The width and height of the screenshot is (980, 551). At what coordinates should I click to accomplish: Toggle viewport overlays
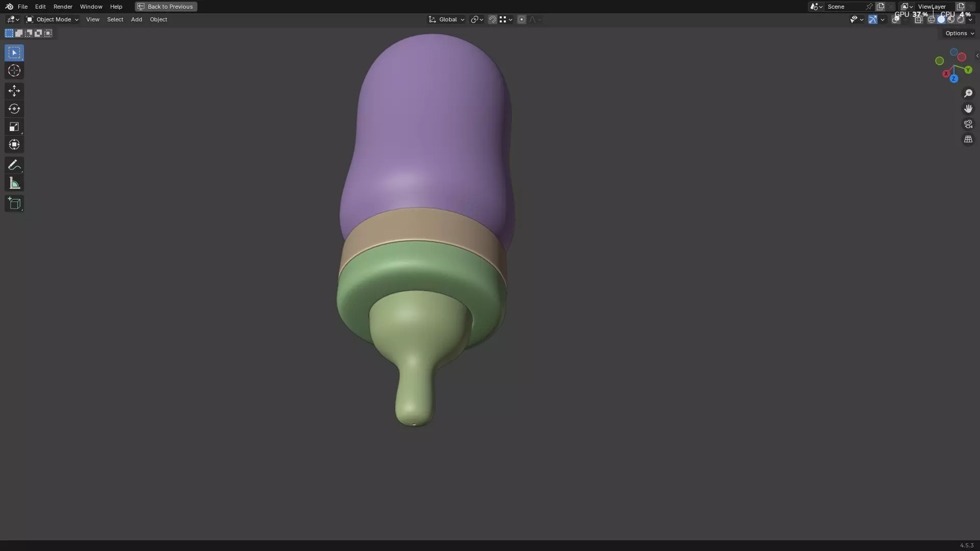click(896, 19)
